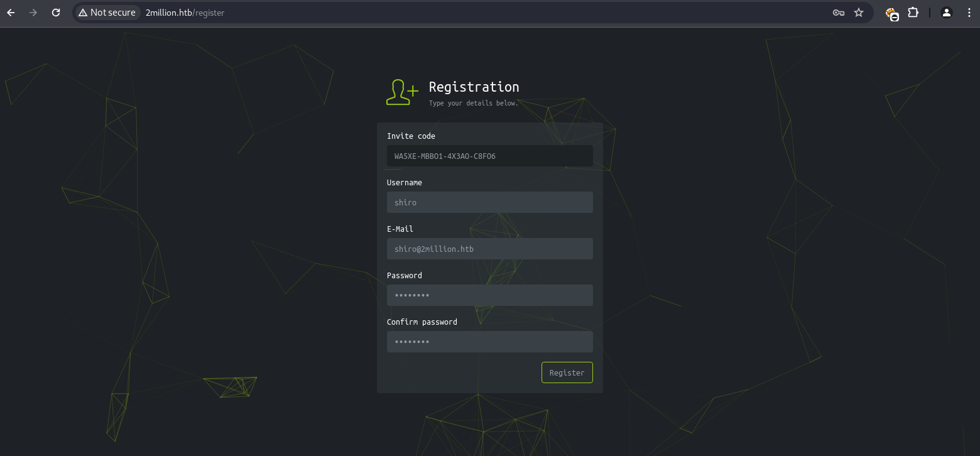Viewport: 980px width, 456px height.
Task: Select the Username field containing shiro
Action: pyautogui.click(x=489, y=202)
